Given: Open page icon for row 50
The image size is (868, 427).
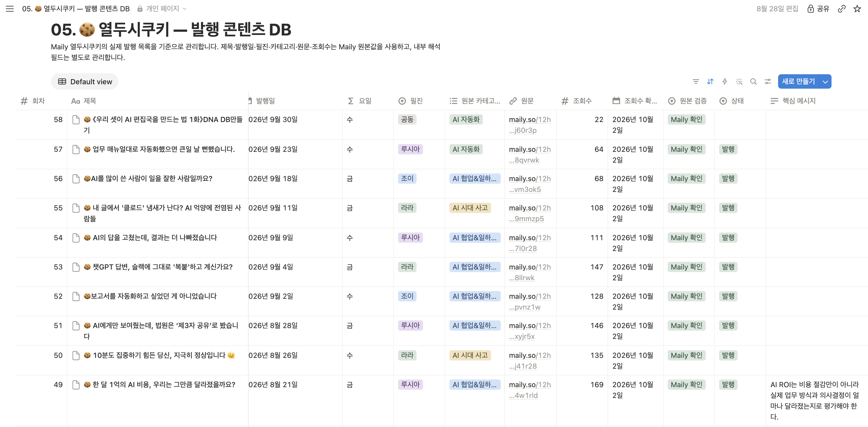Looking at the screenshot, I should 76,356.
